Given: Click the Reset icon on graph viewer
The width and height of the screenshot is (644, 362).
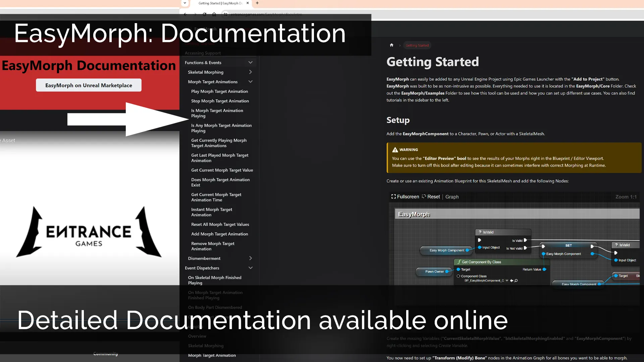Looking at the screenshot, I should [424, 197].
